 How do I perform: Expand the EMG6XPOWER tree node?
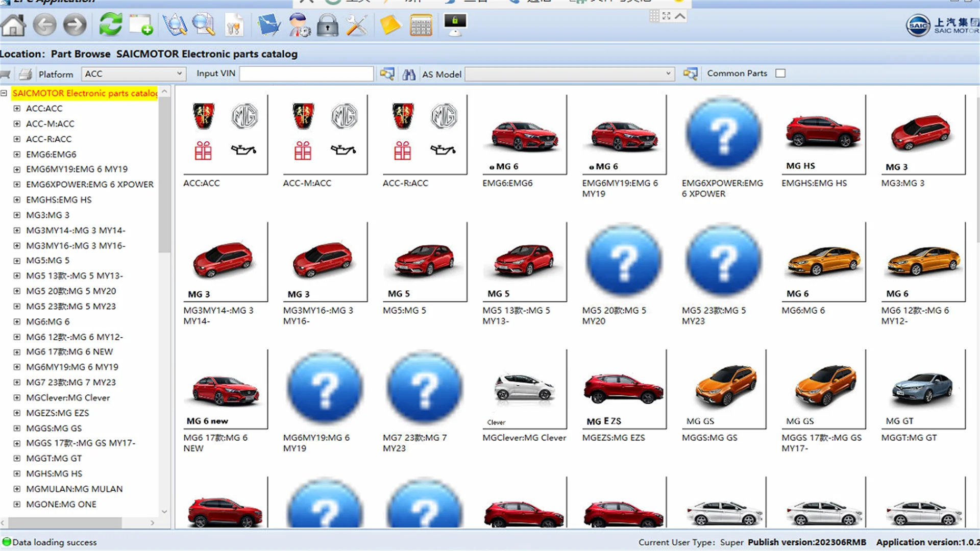point(17,185)
